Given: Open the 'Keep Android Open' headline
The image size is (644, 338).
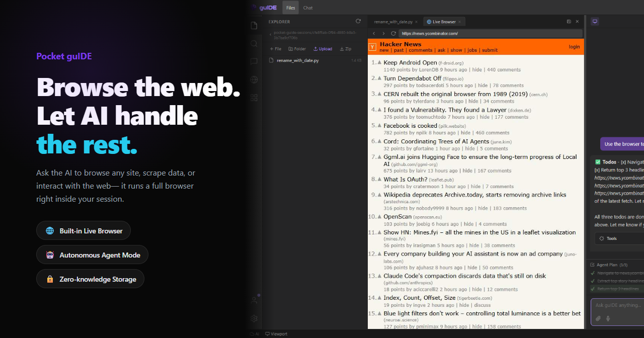Looking at the screenshot, I should click(x=410, y=63).
